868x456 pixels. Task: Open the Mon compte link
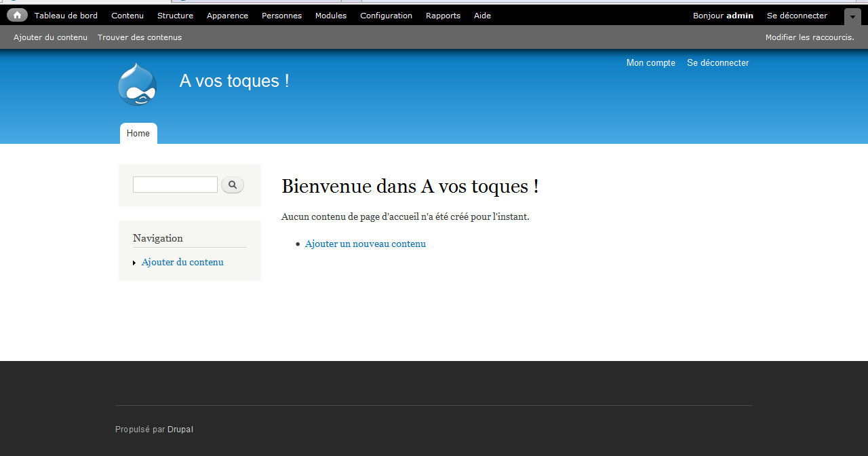pyautogui.click(x=650, y=63)
